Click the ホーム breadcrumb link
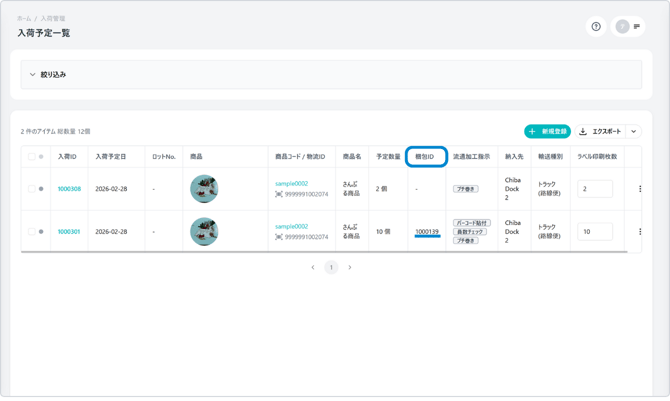 (24, 19)
